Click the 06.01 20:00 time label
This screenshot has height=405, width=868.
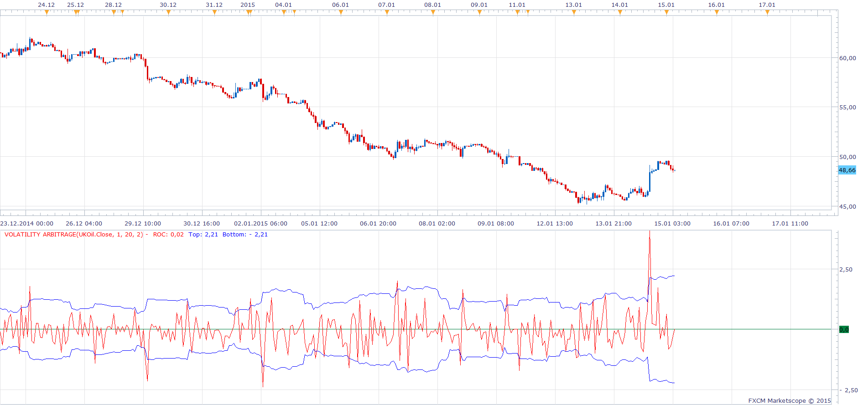(378, 223)
